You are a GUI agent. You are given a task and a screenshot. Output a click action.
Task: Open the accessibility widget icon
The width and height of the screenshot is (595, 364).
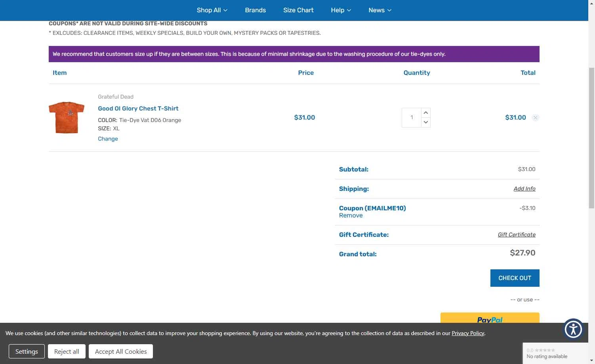573,329
